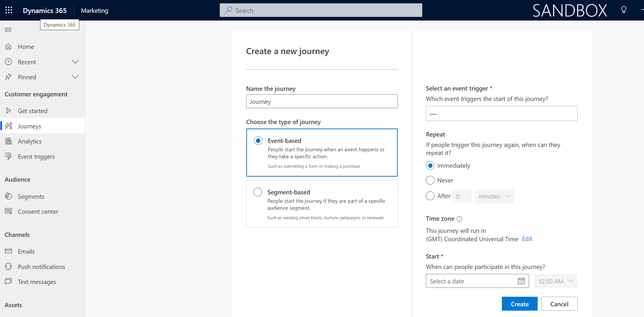The image size is (644, 317).
Task: Click the Event triggers lightning icon
Action: [8, 156]
